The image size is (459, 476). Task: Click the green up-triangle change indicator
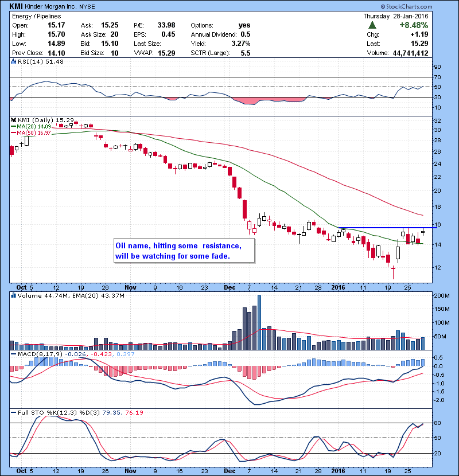click(x=372, y=25)
